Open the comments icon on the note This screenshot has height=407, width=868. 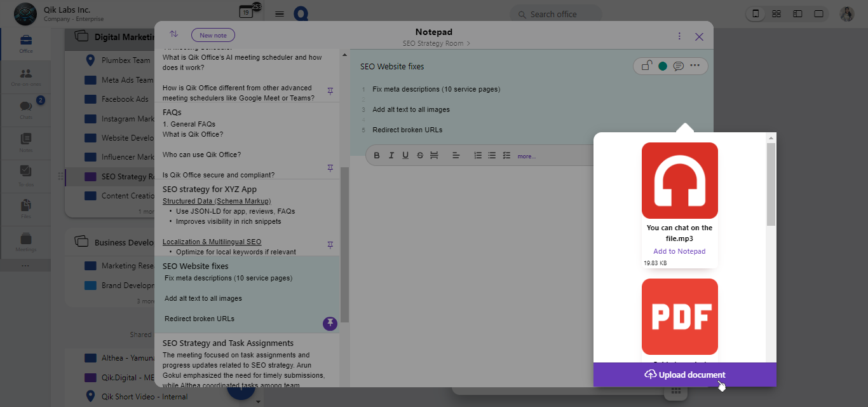[x=679, y=66]
